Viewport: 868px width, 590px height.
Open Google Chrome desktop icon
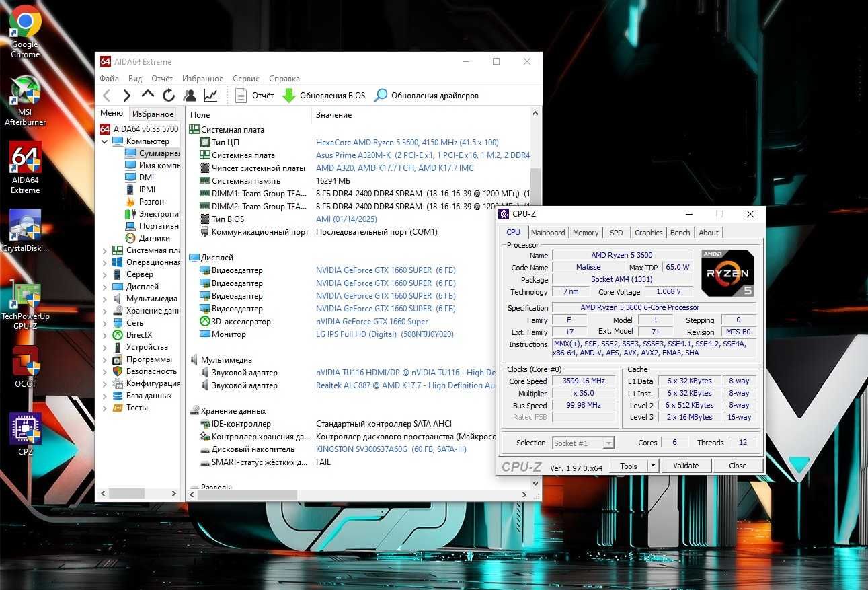click(x=26, y=32)
